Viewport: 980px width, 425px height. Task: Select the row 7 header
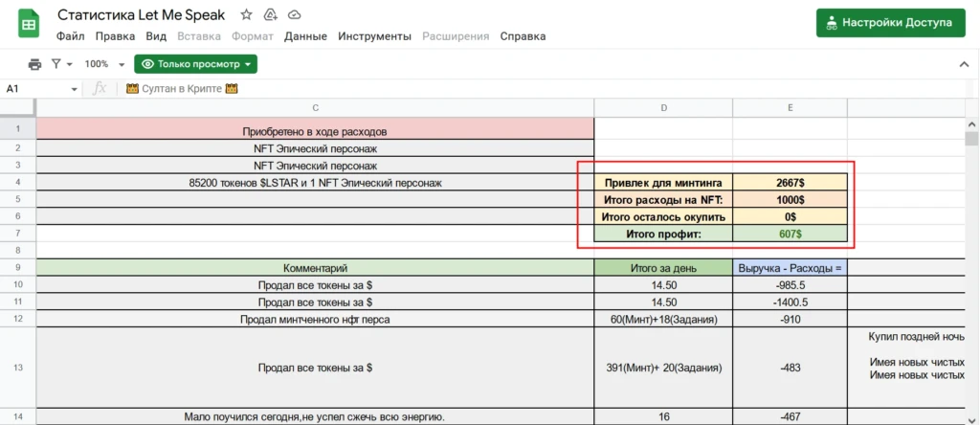tap(17, 234)
